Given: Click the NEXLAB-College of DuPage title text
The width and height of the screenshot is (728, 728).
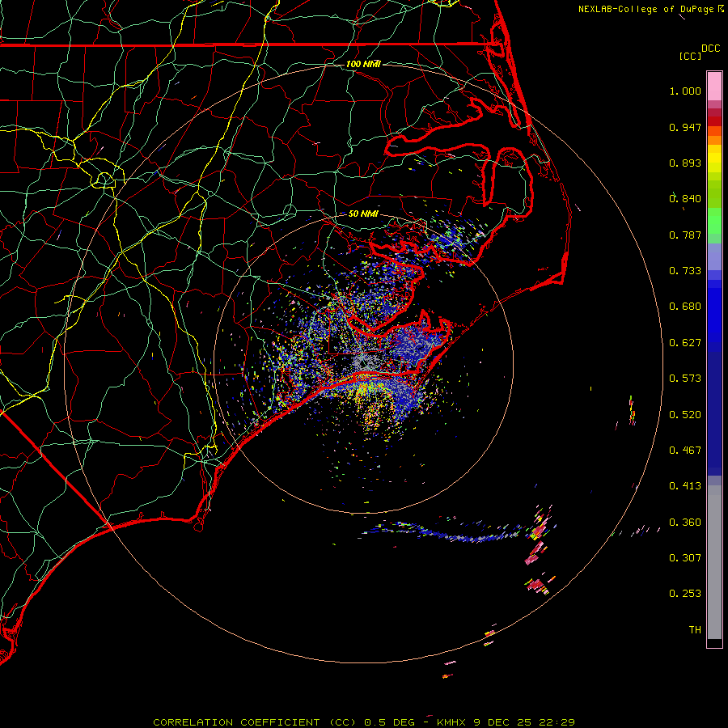Looking at the screenshot, I should click(x=645, y=9).
